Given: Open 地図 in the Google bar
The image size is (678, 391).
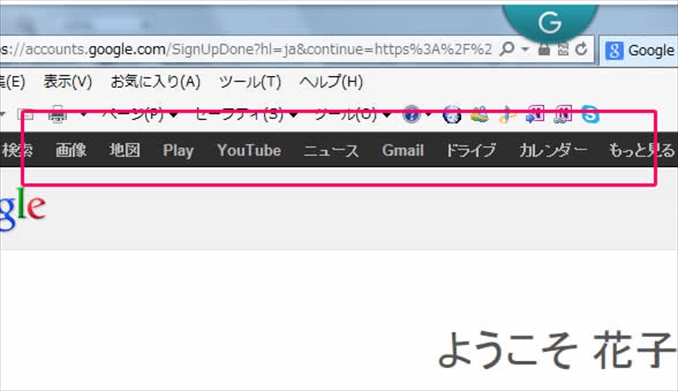Looking at the screenshot, I should point(125,150).
